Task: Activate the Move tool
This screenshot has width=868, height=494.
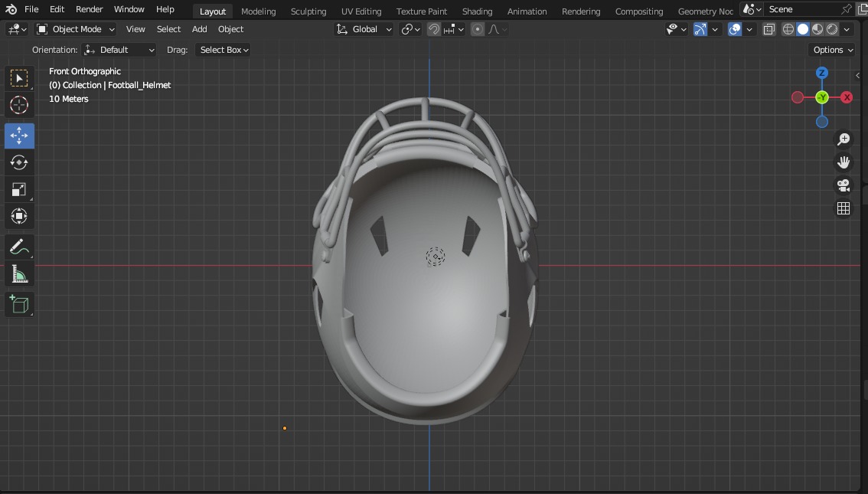Action: [x=19, y=136]
